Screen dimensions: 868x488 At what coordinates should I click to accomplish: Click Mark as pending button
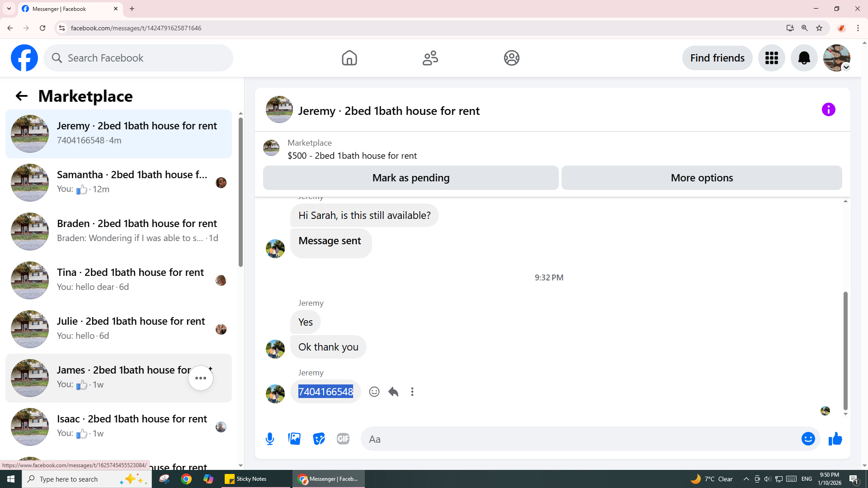click(411, 178)
